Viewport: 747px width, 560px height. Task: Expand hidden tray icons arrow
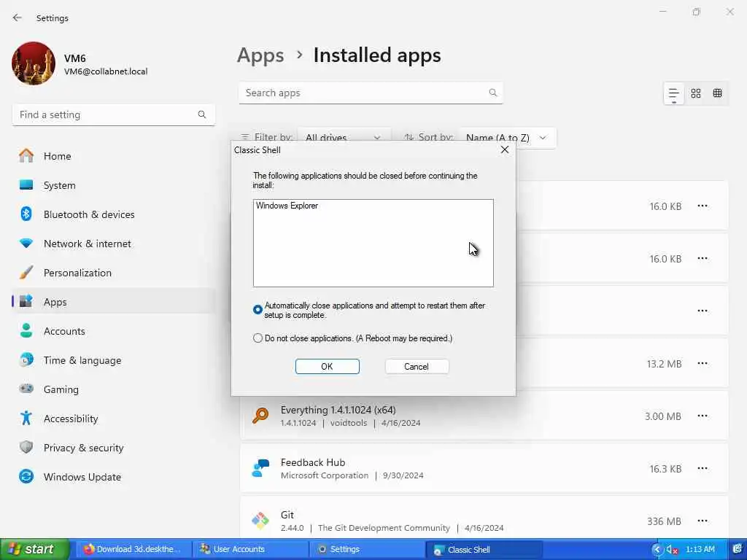[x=657, y=550]
